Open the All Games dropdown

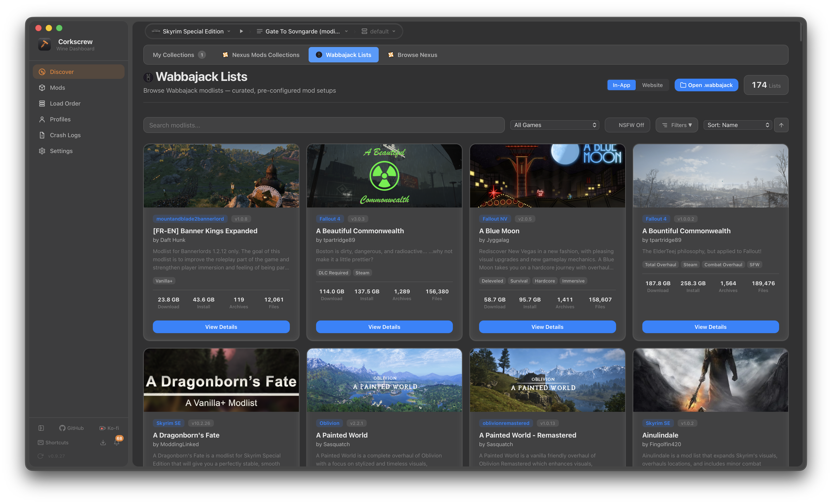tap(554, 125)
